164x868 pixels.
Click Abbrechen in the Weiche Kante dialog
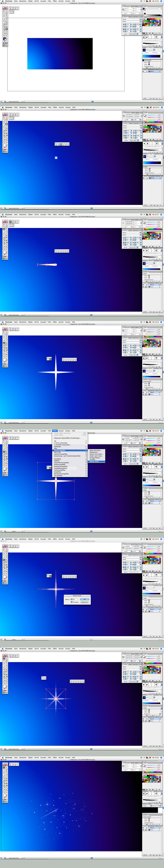(x=84, y=602)
